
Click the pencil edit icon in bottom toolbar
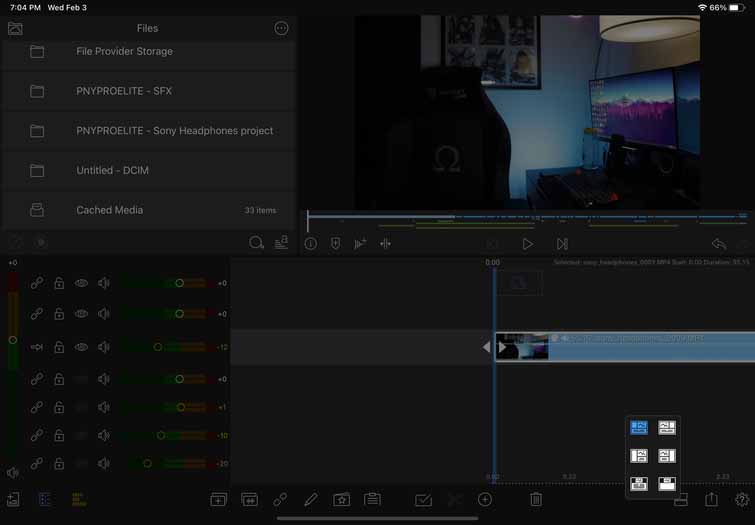(x=311, y=499)
